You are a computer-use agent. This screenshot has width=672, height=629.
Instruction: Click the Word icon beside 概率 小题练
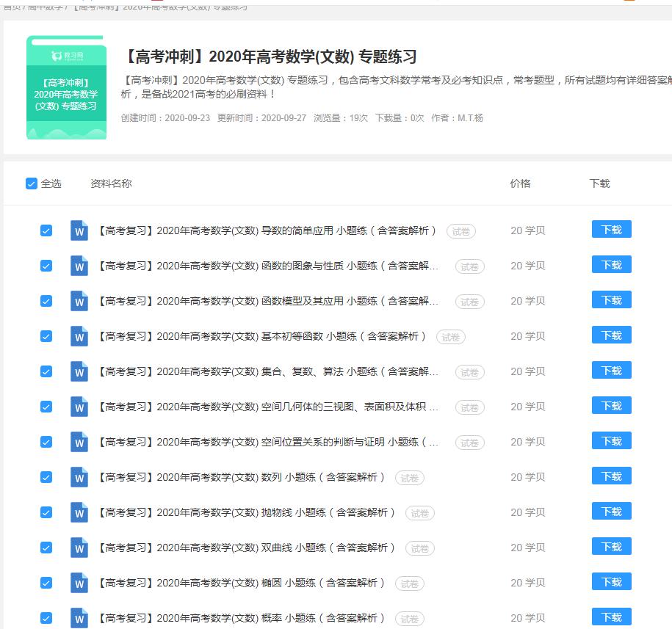(79, 618)
